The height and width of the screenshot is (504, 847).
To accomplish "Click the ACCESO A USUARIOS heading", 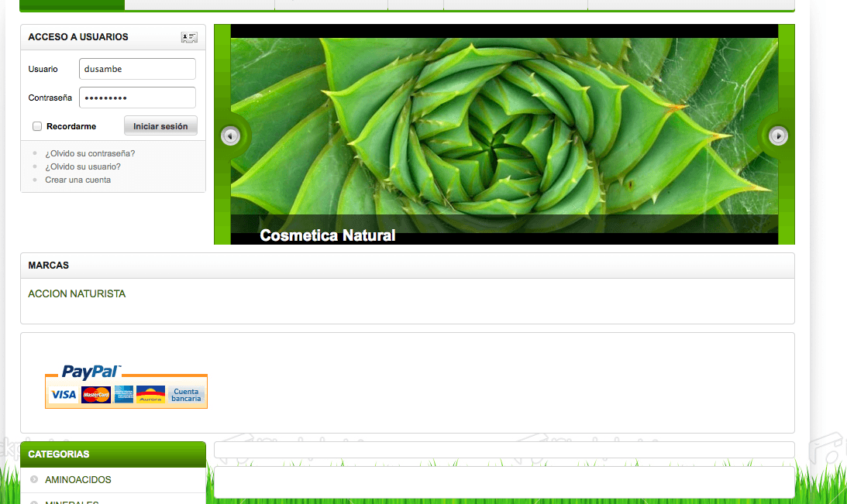I will click(78, 36).
